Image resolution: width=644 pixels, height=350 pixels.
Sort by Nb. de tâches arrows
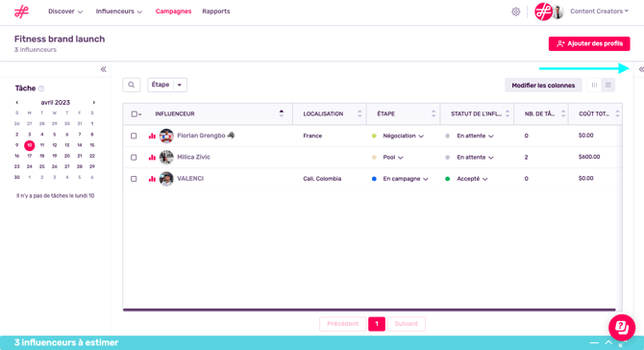[x=563, y=113]
